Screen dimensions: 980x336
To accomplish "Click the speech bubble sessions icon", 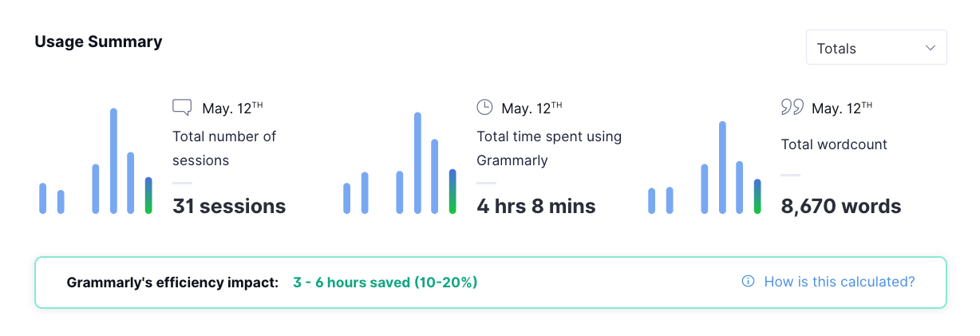I will (182, 107).
